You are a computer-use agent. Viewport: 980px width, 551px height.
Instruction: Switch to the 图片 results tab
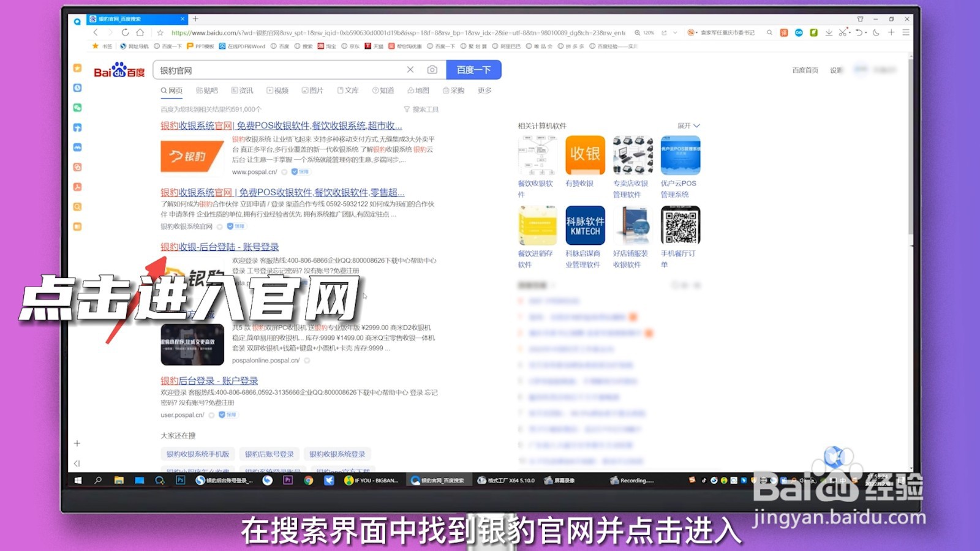314,91
